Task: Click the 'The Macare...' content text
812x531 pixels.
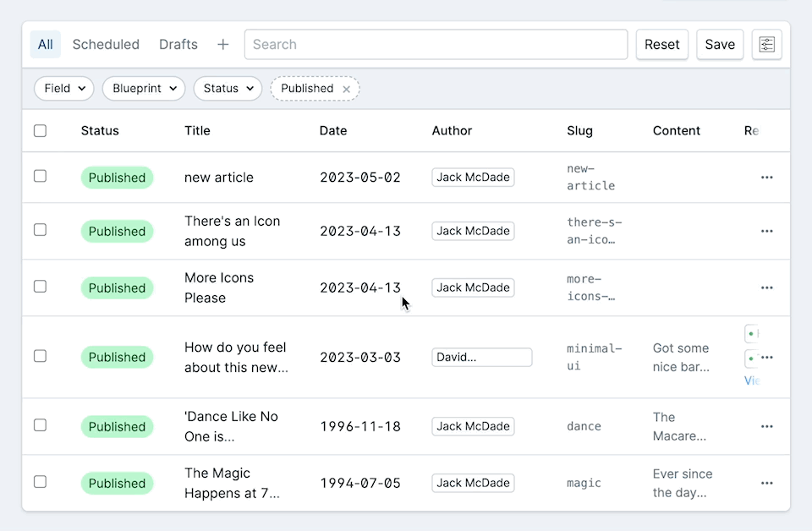Action: 679,426
